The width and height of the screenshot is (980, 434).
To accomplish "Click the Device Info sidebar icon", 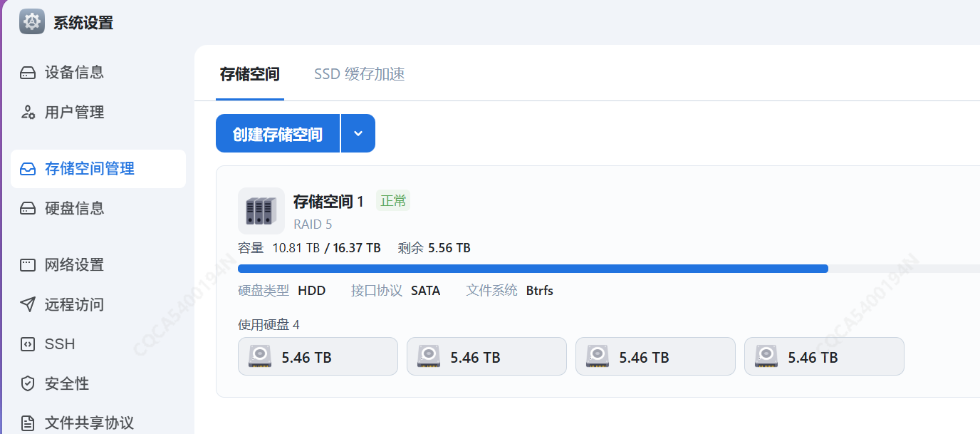I will pyautogui.click(x=28, y=73).
